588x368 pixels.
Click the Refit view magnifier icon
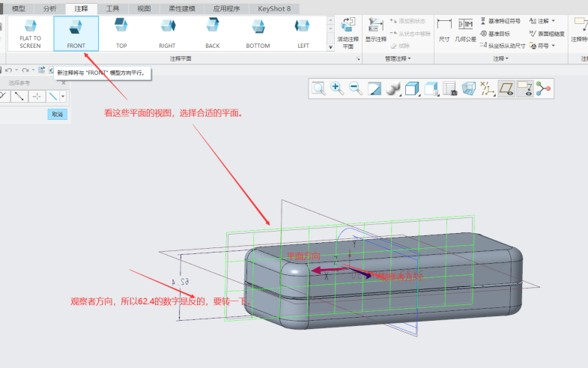point(319,88)
